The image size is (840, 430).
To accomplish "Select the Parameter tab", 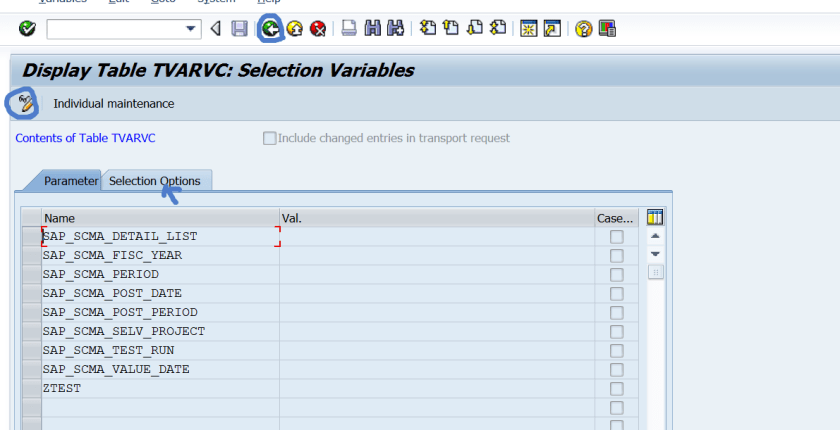I will pos(70,181).
